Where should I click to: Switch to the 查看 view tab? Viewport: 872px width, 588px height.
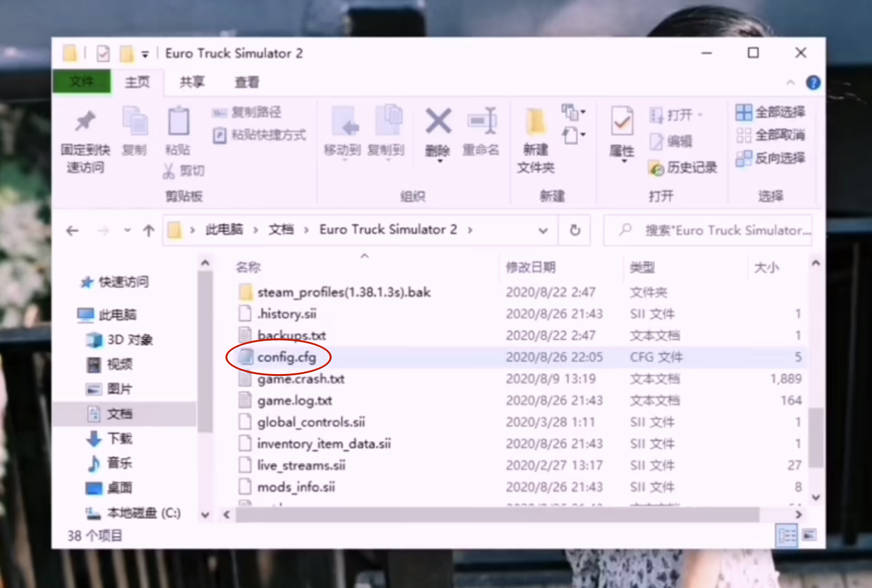click(x=247, y=82)
